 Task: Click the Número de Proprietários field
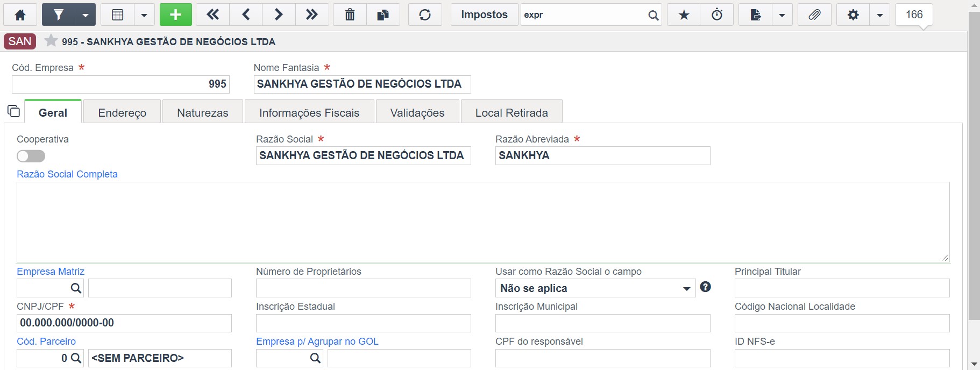(x=363, y=288)
